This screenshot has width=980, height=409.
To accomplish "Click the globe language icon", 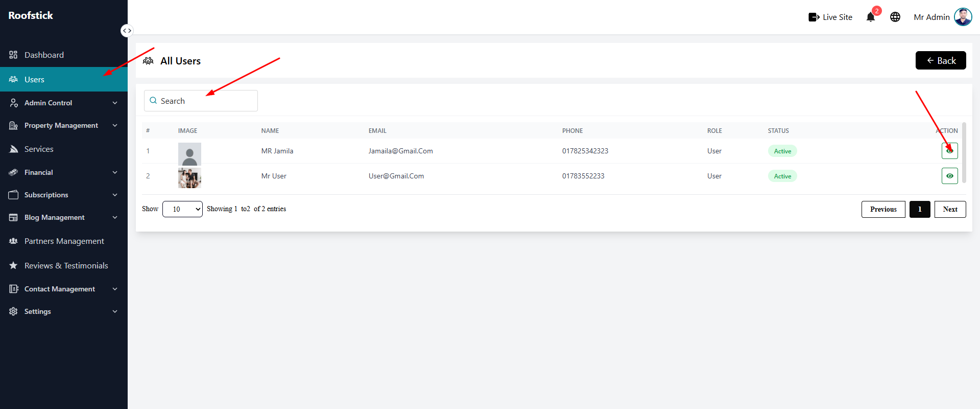I will tap(895, 17).
